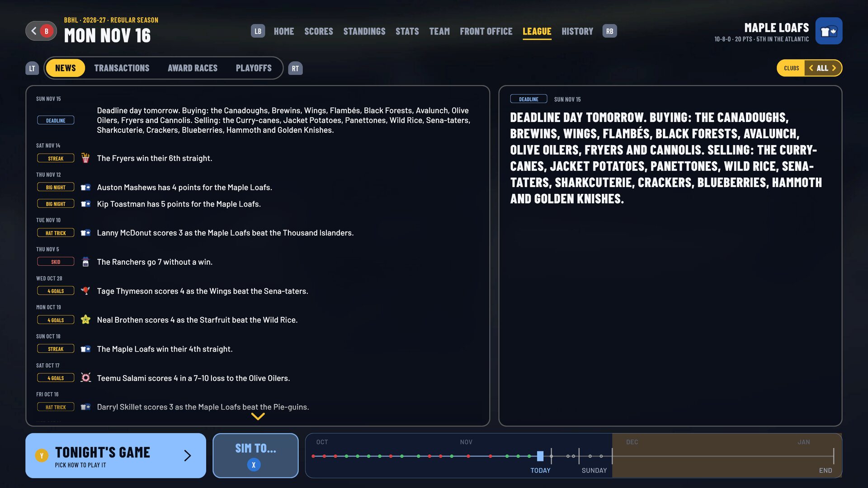Screen dimensions: 868x488
Task: Select Lanny McDonut hat trick news
Action: (x=258, y=233)
